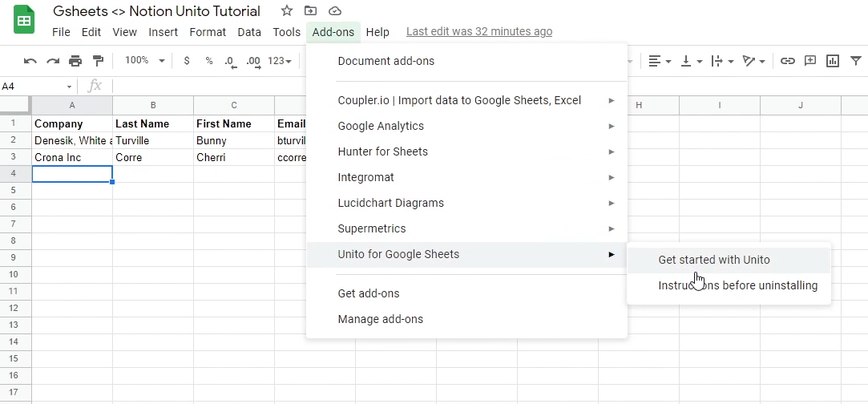Select the Company header cell
The height and width of the screenshot is (404, 868).
pyautogui.click(x=72, y=124)
